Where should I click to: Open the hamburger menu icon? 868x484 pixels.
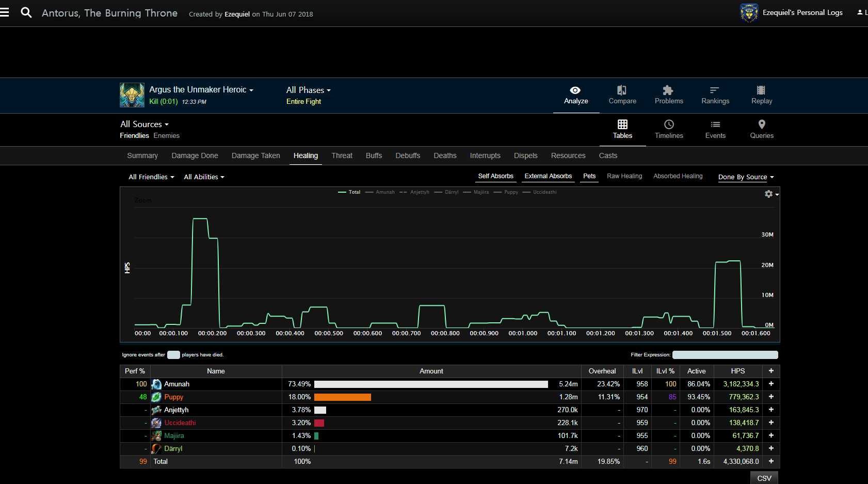(x=5, y=12)
